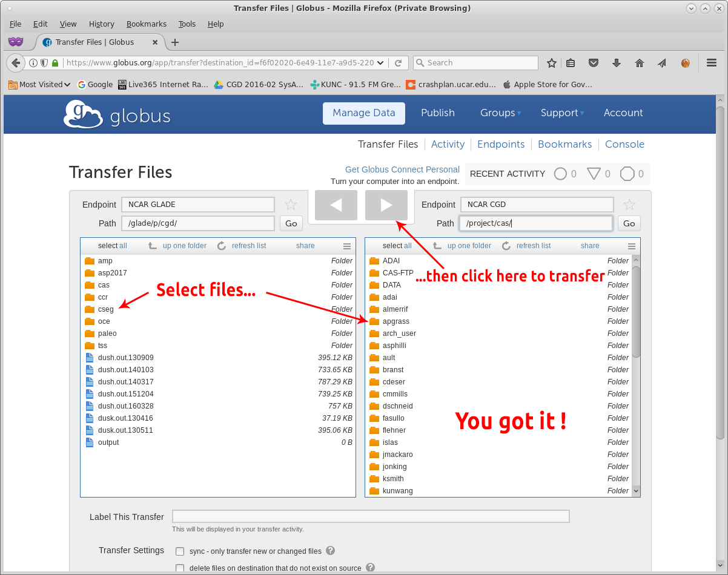Expand the Groups dropdown menu
Image resolution: width=728 pixels, height=575 pixels.
500,113
